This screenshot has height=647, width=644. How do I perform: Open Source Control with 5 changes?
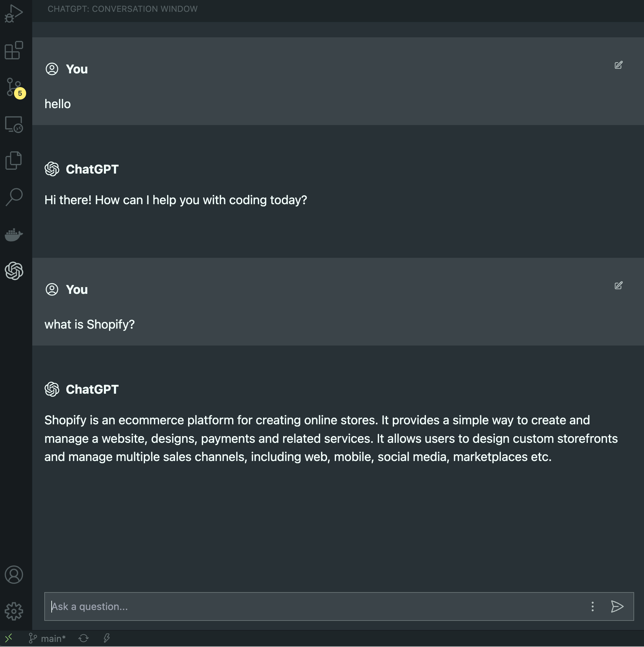click(14, 87)
